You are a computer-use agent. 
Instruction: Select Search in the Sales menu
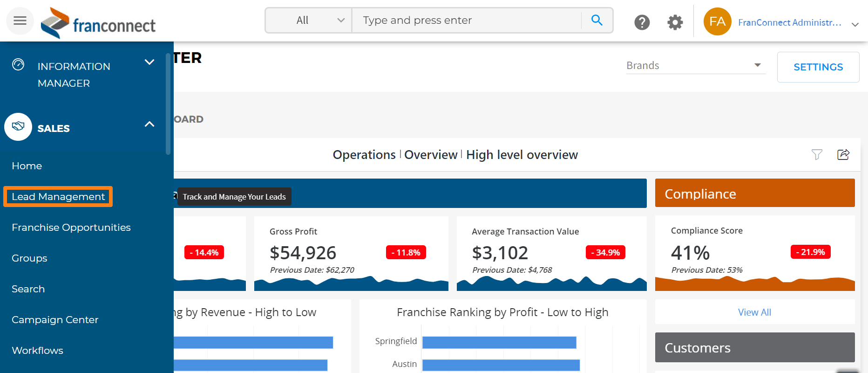click(28, 289)
